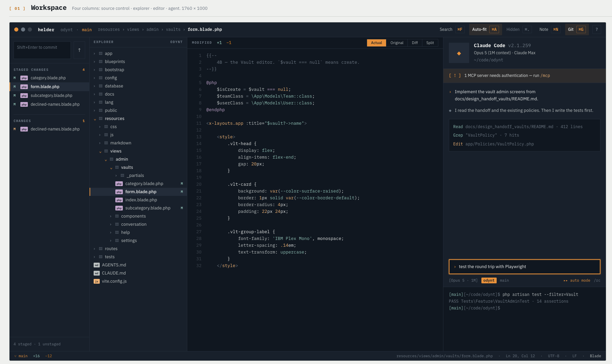Click the branch icon in status bar
612x364 pixels.
[x=15, y=356]
